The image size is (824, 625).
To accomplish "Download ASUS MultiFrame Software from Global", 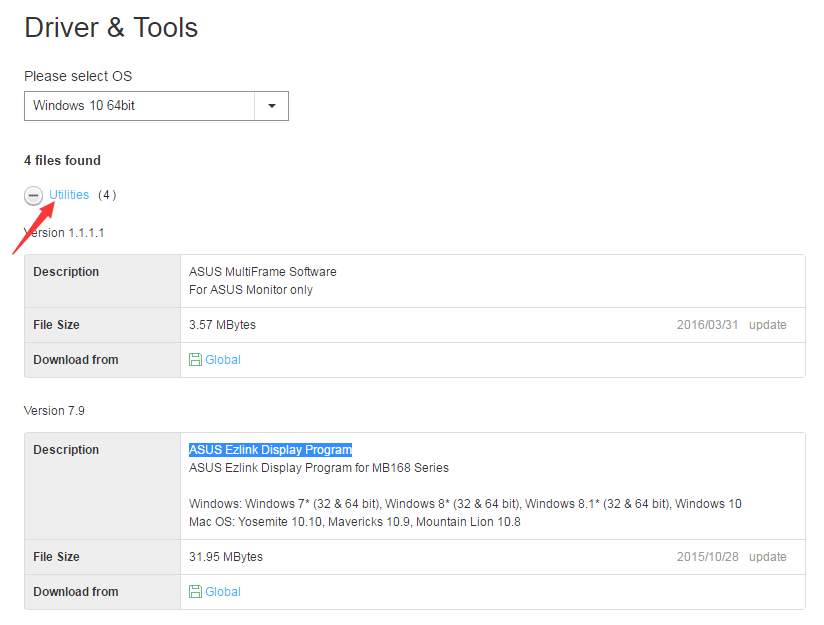I will (x=223, y=360).
